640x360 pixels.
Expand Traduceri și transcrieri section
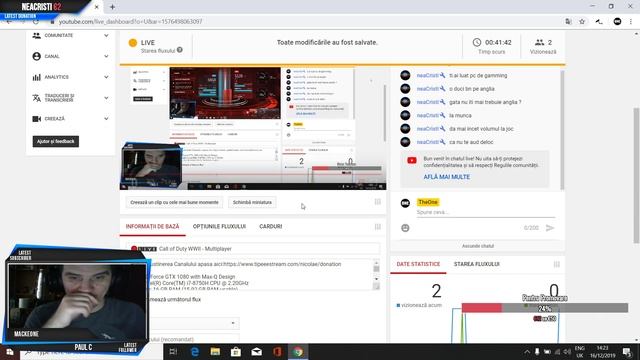(106, 98)
